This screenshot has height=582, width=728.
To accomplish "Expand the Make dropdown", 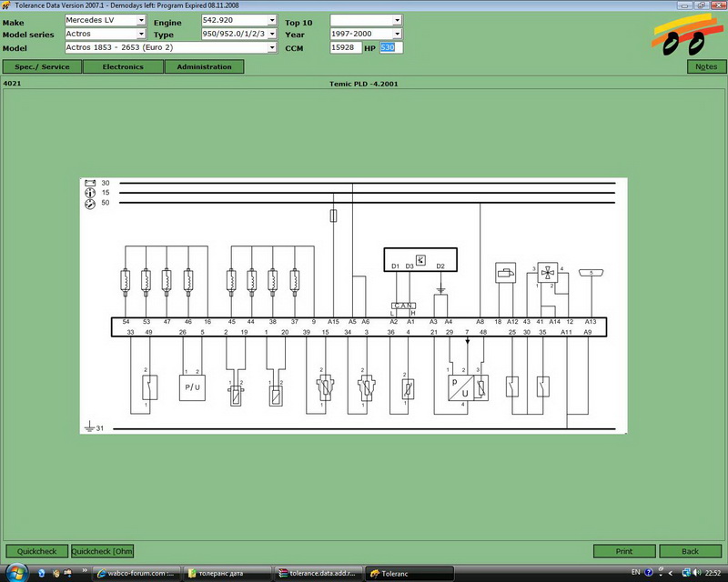I will pos(141,20).
